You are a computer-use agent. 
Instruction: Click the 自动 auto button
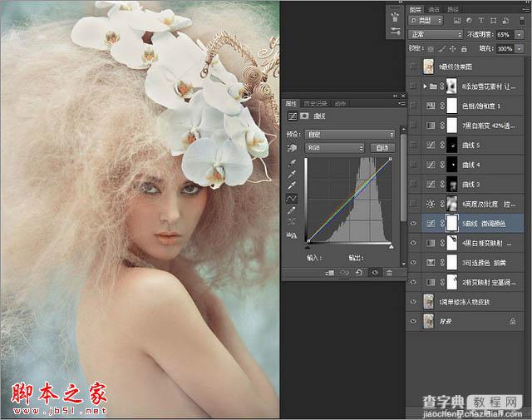pos(382,148)
